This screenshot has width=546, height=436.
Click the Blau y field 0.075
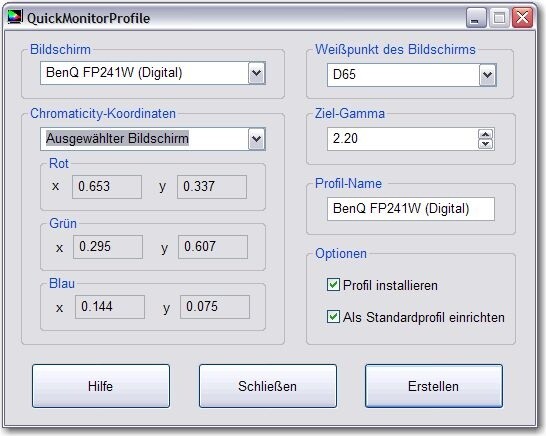[x=215, y=307]
